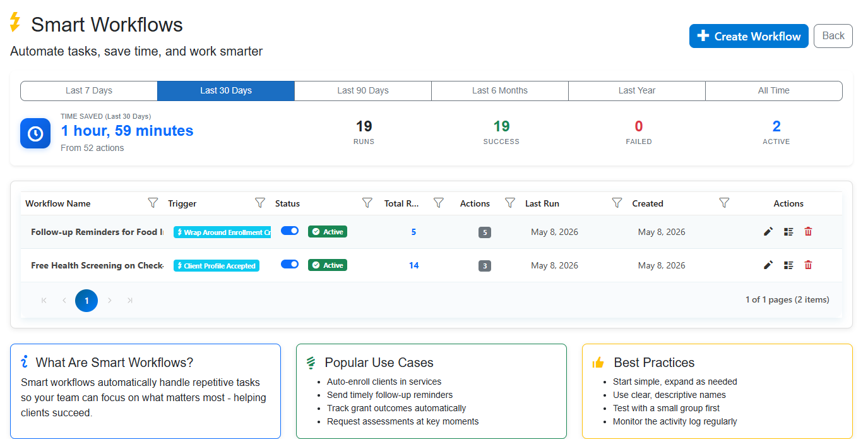Click 'From 52 actions' text
Viewport: 868px width, 439px height.
(92, 148)
